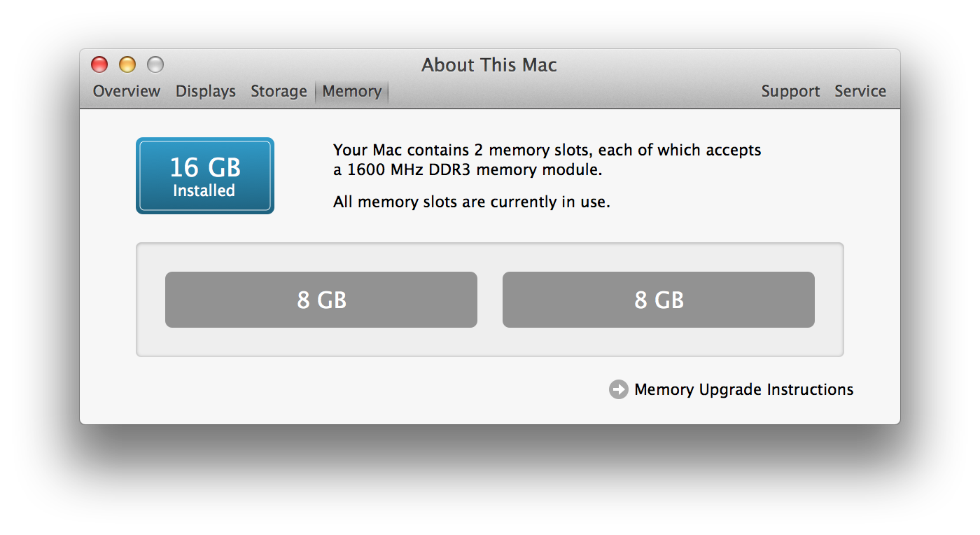Screen dimensions: 980x535
Task: Open the Displays tab
Action: (206, 92)
